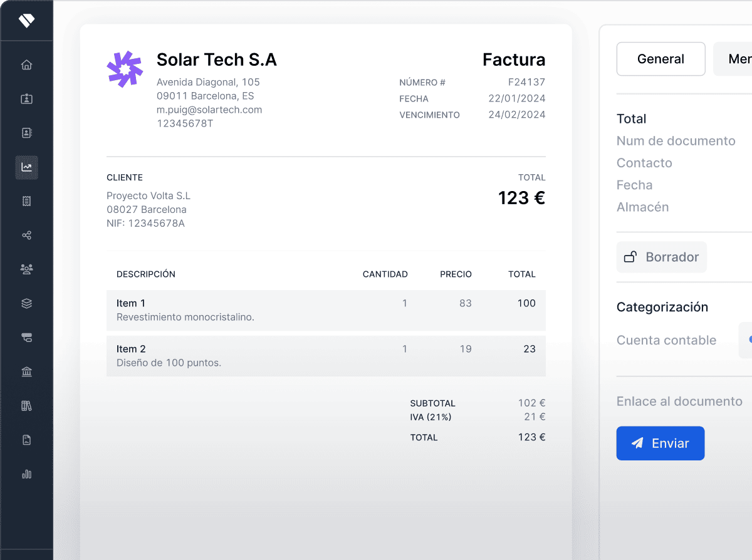Click the Num de documento field

[x=676, y=141]
